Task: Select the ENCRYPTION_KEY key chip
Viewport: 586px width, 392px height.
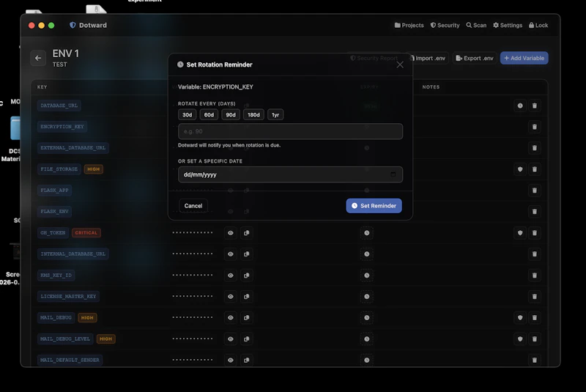Action: pyautogui.click(x=62, y=127)
